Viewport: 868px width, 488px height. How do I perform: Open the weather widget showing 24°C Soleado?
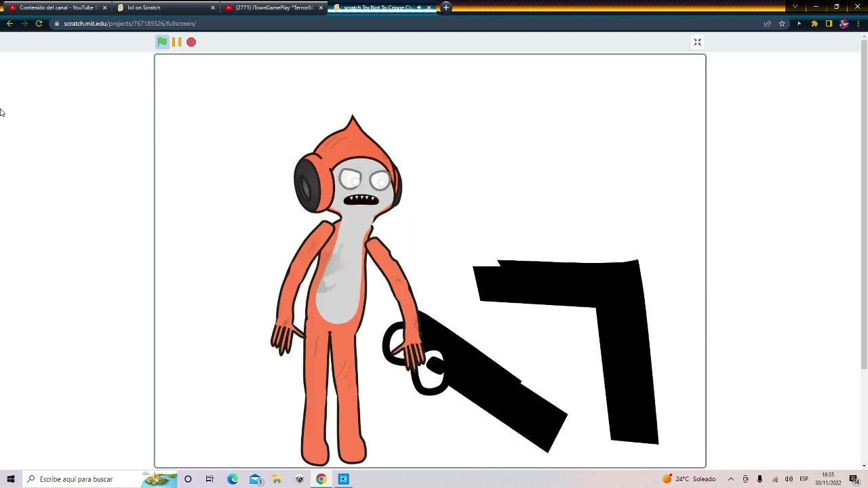[689, 479]
